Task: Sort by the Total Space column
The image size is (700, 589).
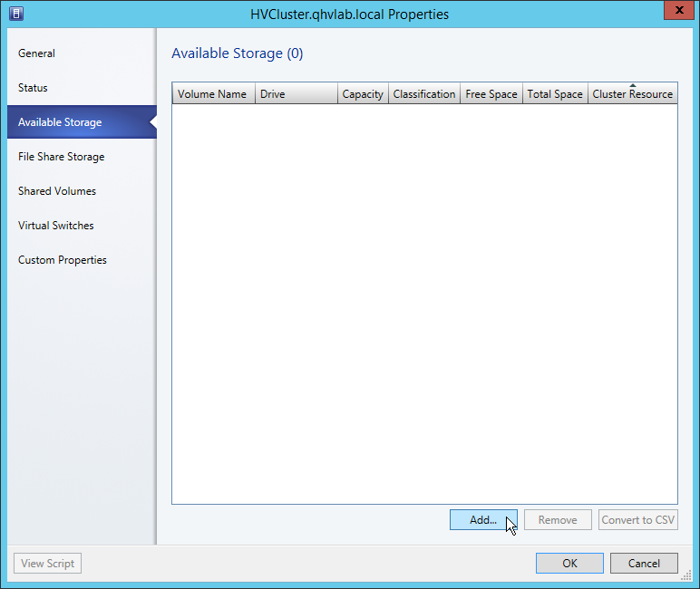Action: (x=555, y=94)
